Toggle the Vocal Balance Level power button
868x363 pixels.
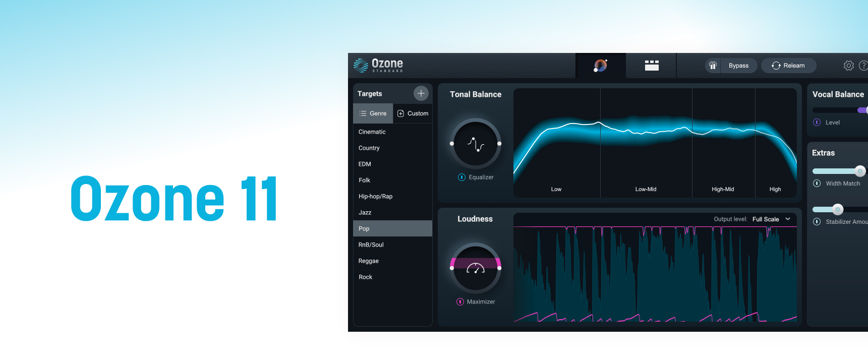[817, 122]
